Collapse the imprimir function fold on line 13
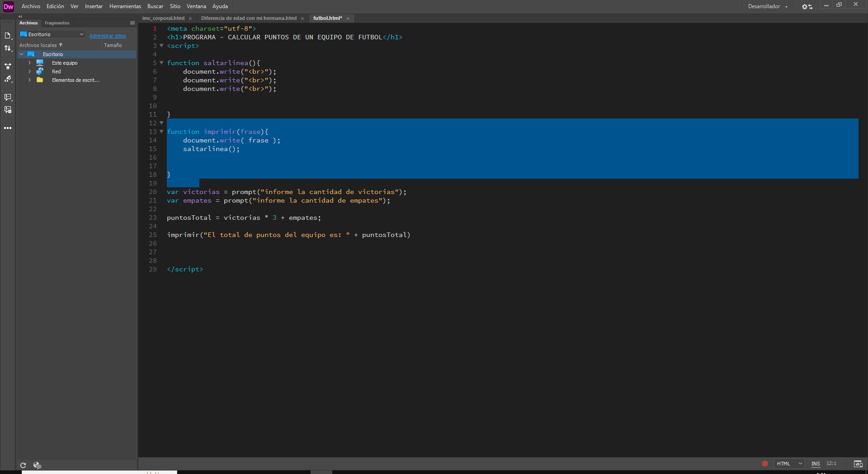The height and width of the screenshot is (474, 868). click(x=161, y=132)
